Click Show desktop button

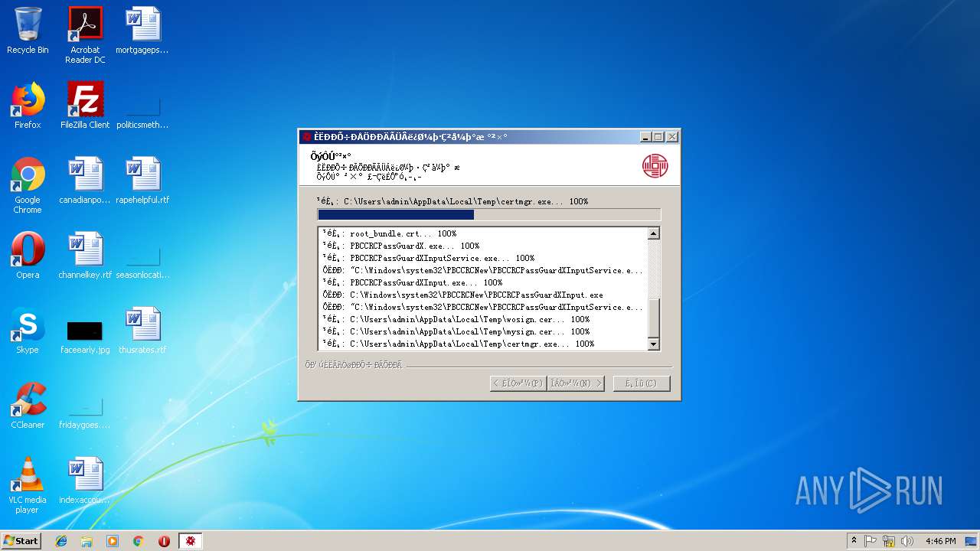(972, 541)
